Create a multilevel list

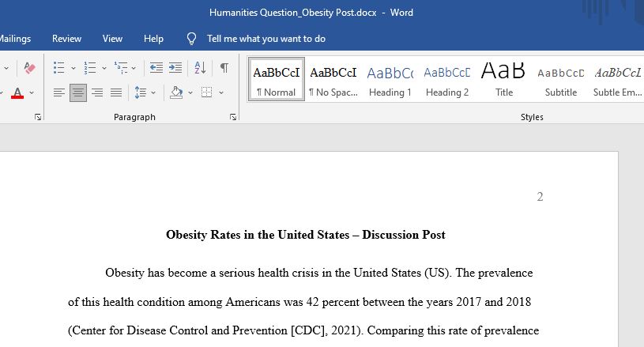click(x=121, y=68)
